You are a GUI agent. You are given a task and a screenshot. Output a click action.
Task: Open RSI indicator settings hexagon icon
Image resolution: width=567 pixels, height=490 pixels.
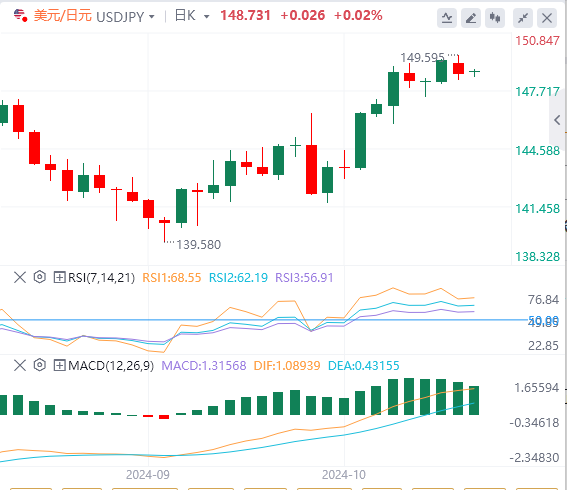click(x=39, y=277)
